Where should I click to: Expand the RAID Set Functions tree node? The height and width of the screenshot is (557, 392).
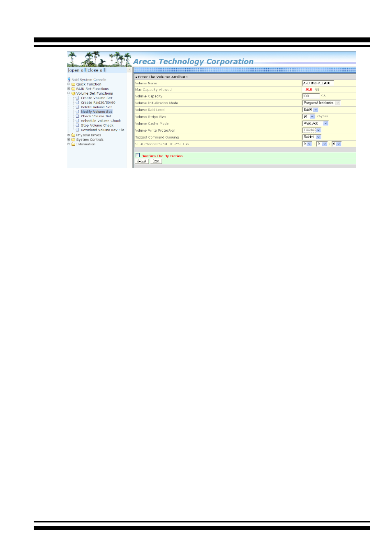[69, 89]
